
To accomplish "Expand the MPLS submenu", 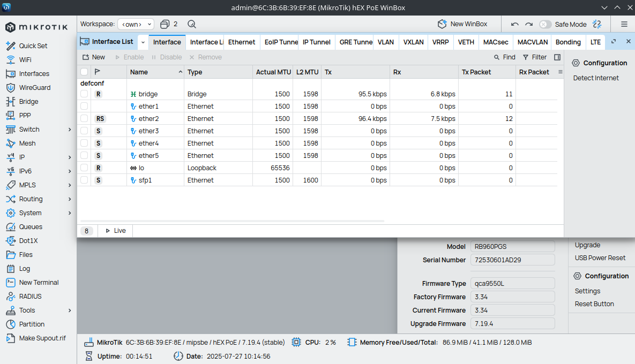I will (70, 185).
